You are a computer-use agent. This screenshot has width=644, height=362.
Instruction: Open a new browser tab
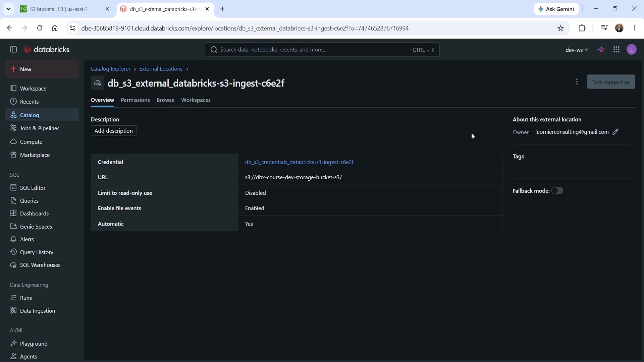click(223, 9)
